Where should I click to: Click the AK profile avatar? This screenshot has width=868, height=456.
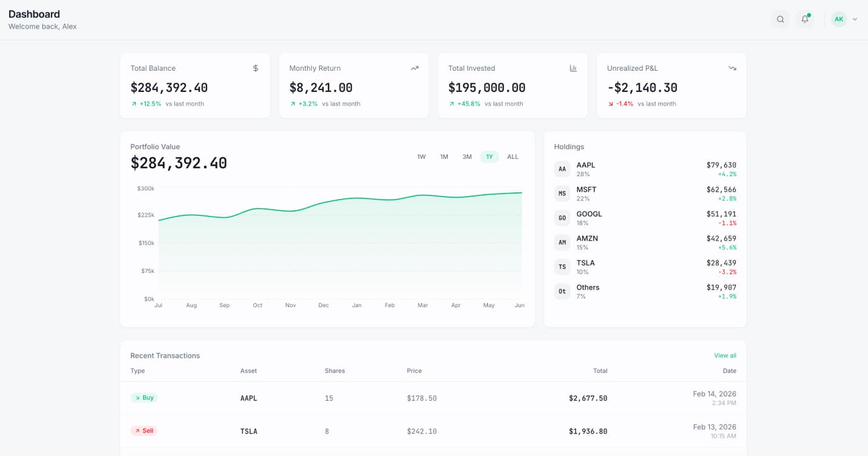[x=839, y=19]
